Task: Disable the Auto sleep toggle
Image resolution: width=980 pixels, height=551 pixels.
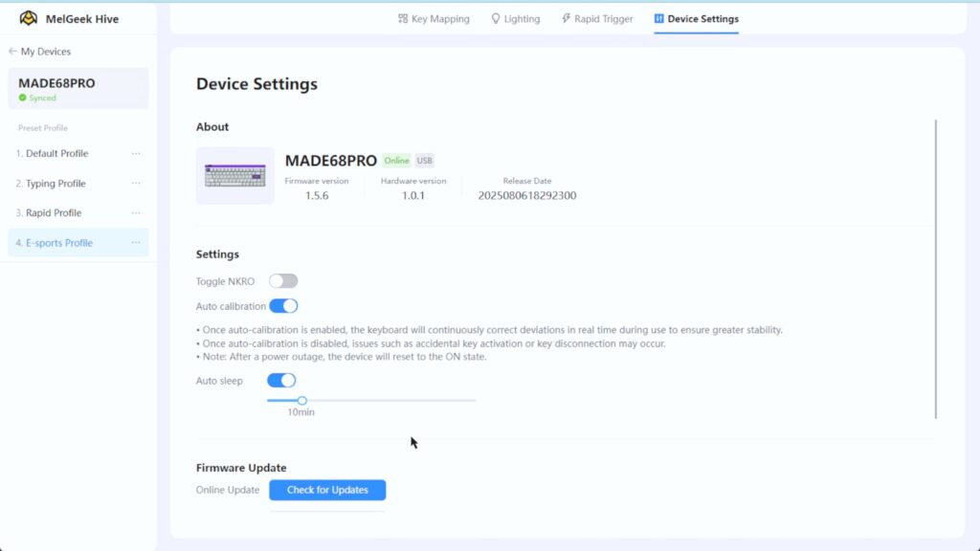Action: 281,381
